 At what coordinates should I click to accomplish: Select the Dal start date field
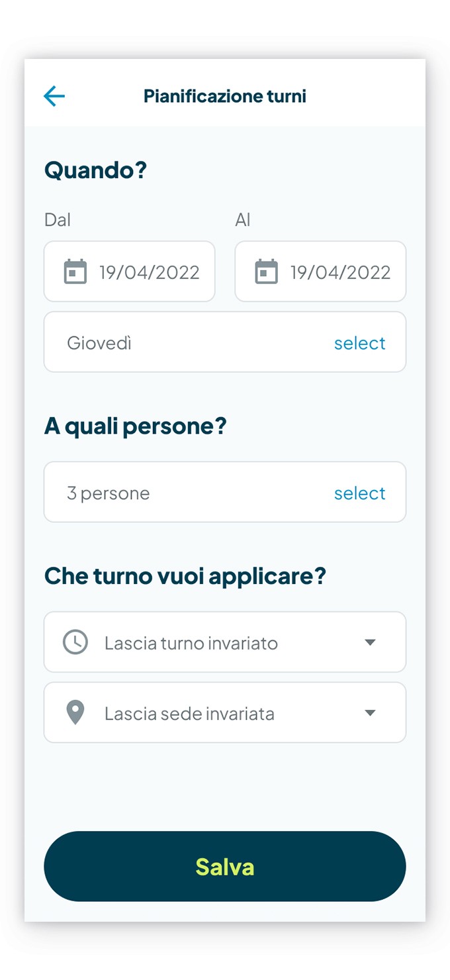(129, 271)
